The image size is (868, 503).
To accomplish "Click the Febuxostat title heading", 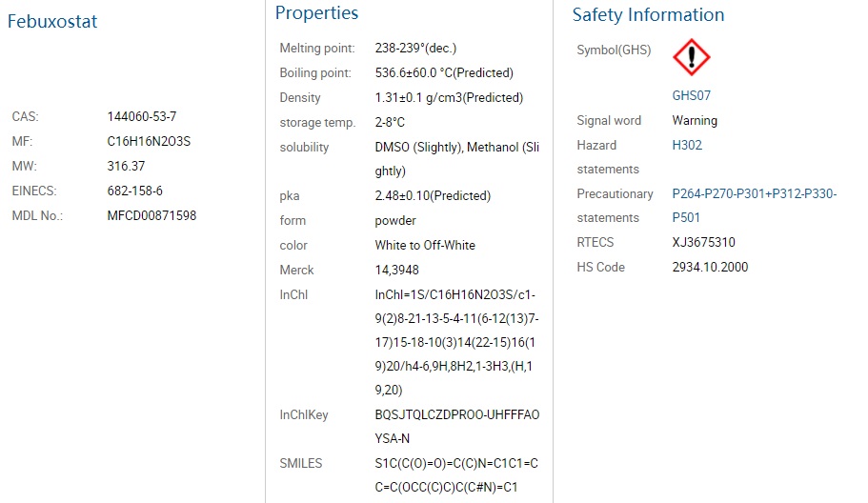I will [x=52, y=22].
